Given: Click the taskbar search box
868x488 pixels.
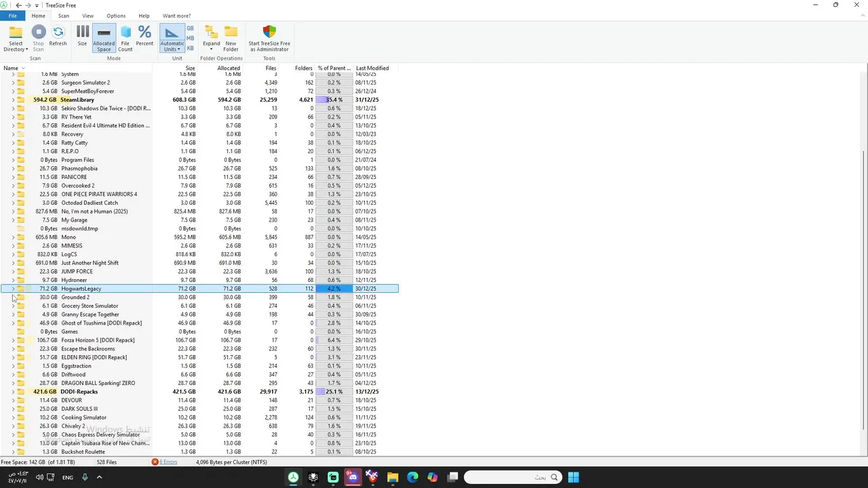Looking at the screenshot, I should (x=513, y=477).
